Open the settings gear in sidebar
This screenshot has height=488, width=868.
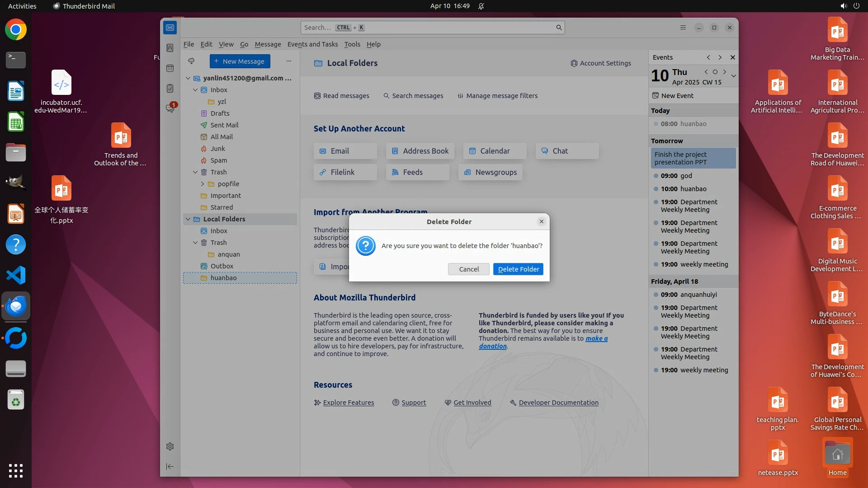(170, 446)
